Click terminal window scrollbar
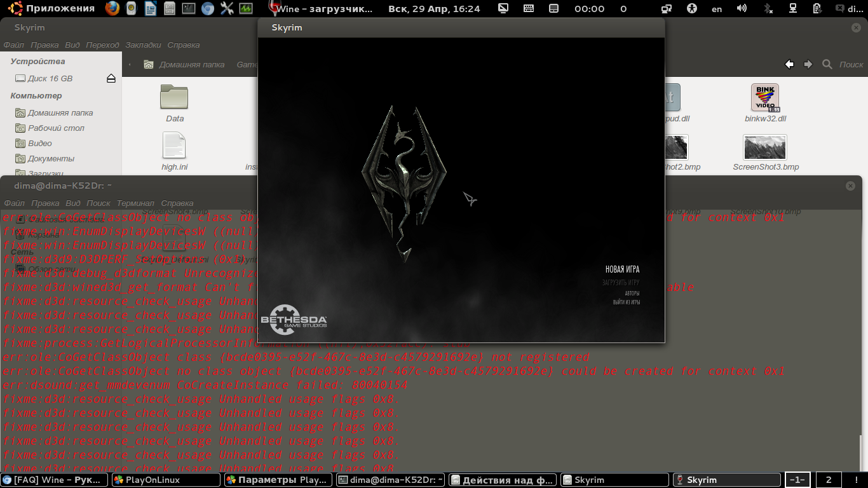 [862, 454]
